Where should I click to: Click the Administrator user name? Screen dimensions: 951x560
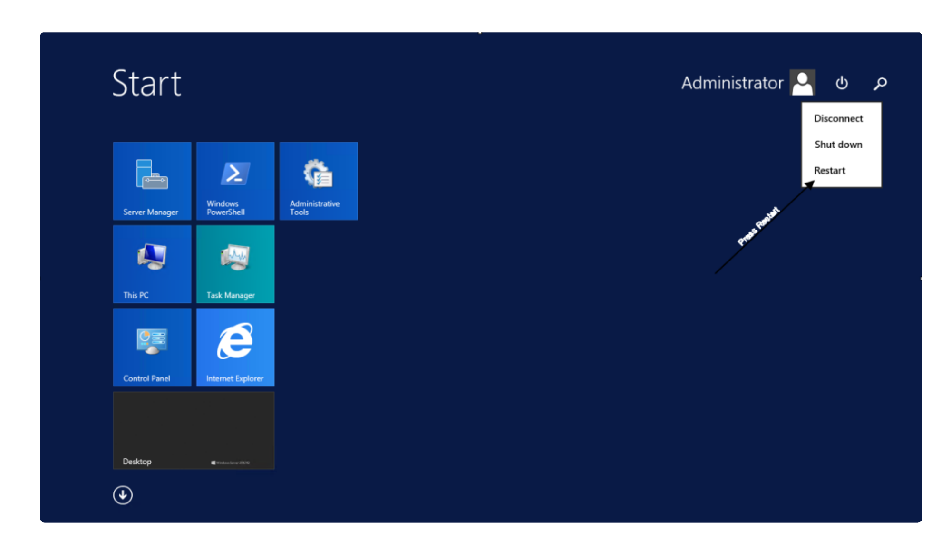(732, 83)
